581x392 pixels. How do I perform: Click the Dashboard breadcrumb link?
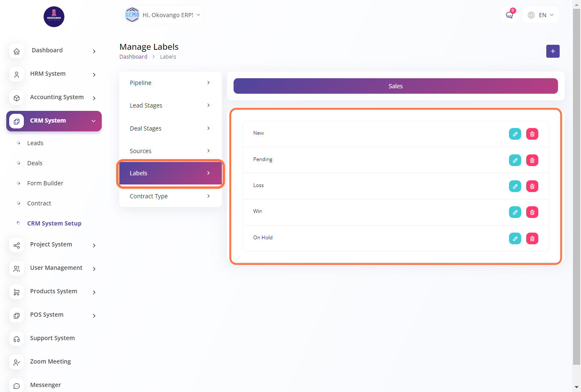click(133, 57)
